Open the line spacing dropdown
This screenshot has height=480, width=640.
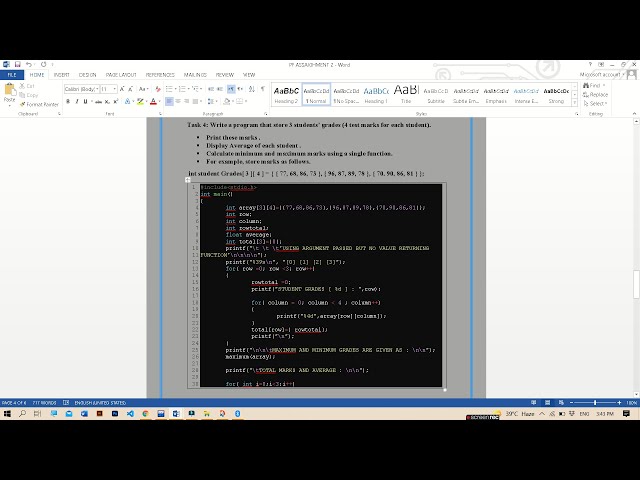coord(212,101)
